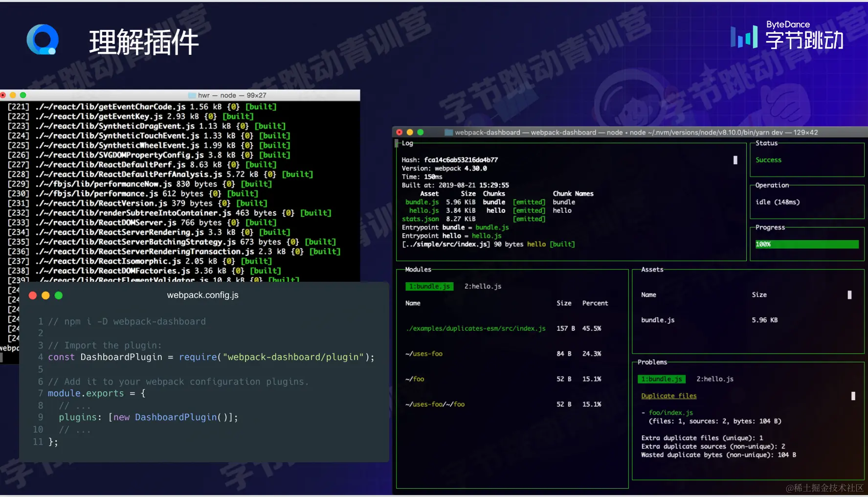
Task: Minimize the webpack-dashboard terminal window
Action: pyautogui.click(x=410, y=133)
